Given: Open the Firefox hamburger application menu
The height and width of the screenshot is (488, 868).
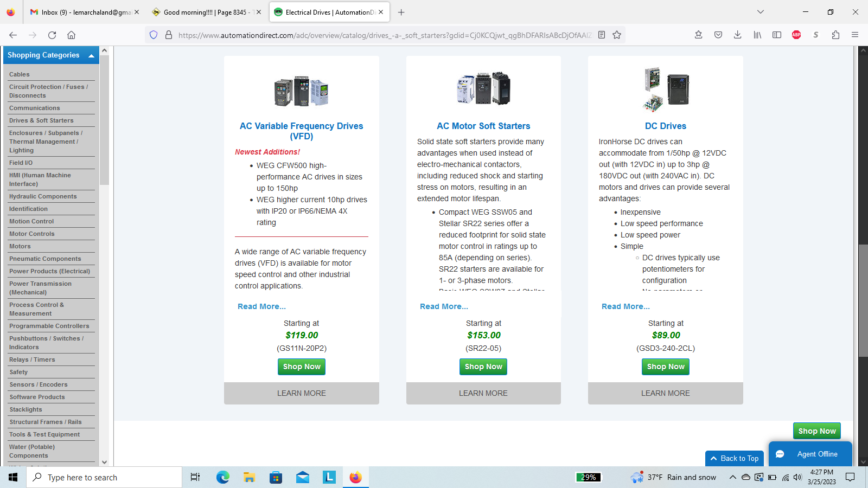Looking at the screenshot, I should (855, 35).
